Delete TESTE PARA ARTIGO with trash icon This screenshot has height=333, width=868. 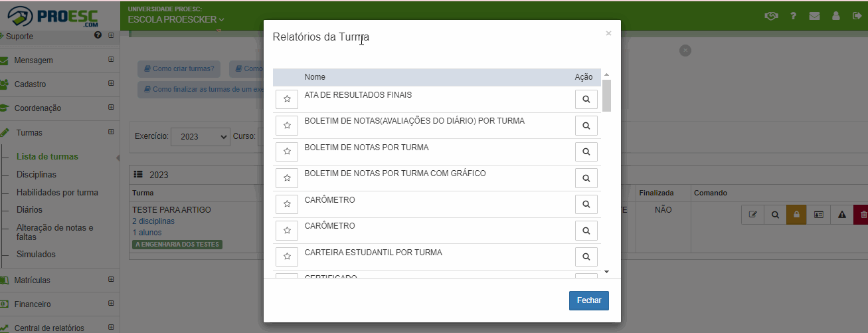861,215
